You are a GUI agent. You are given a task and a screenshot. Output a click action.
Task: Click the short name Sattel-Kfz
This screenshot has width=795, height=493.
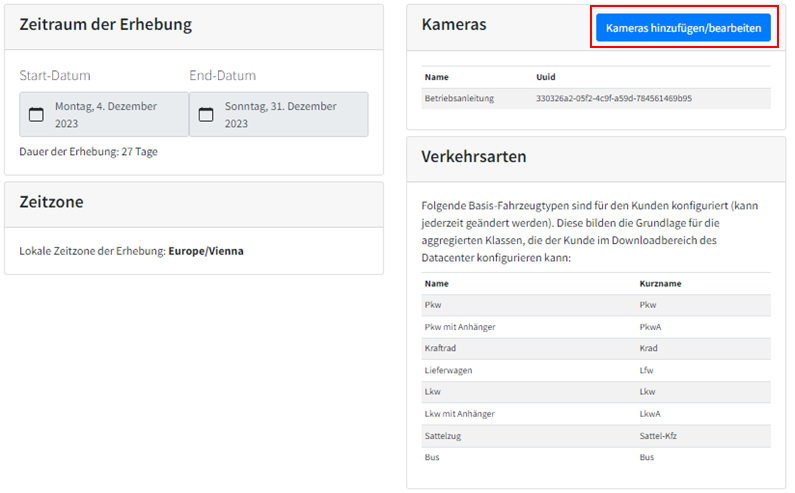658,436
